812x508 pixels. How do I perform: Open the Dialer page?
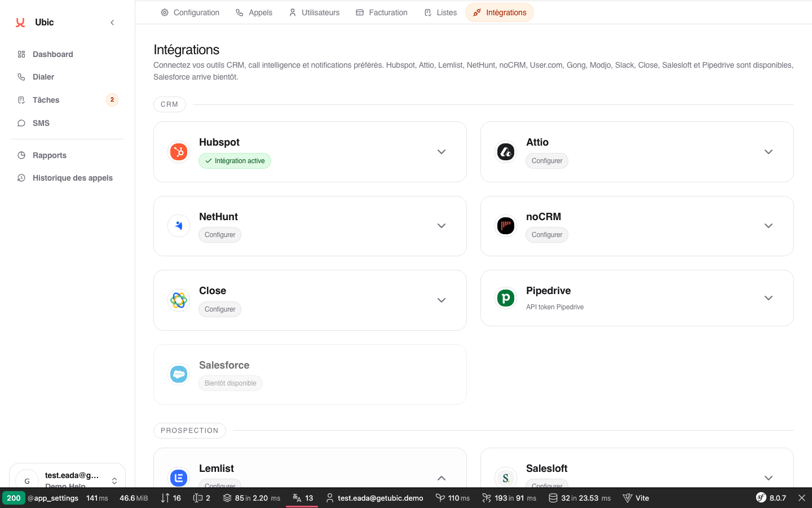(x=43, y=77)
